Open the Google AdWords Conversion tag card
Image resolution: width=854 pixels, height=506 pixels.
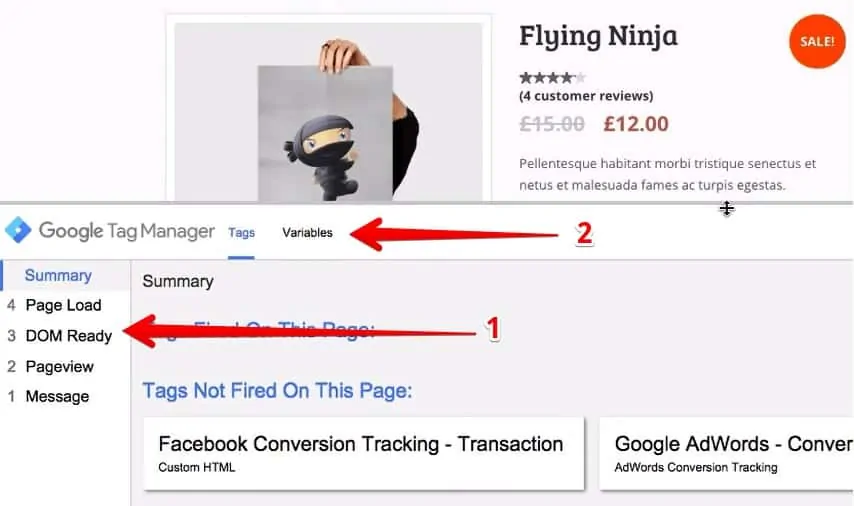[726, 453]
